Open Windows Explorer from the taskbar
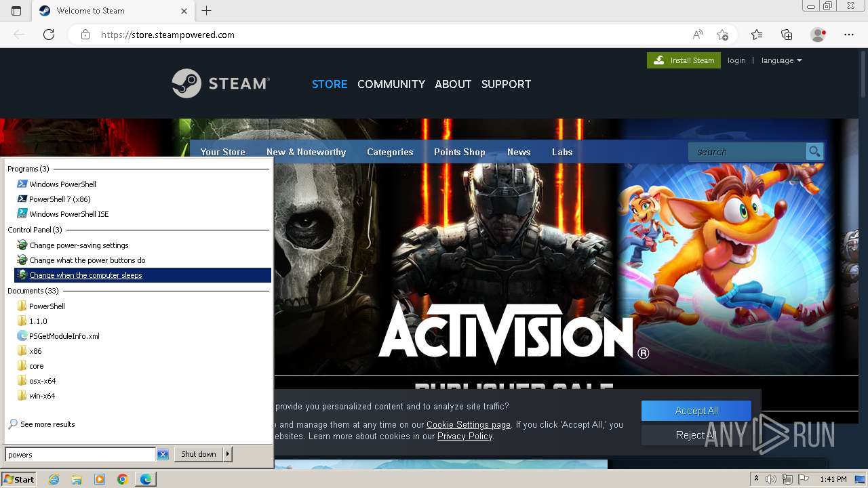 tap(77, 479)
